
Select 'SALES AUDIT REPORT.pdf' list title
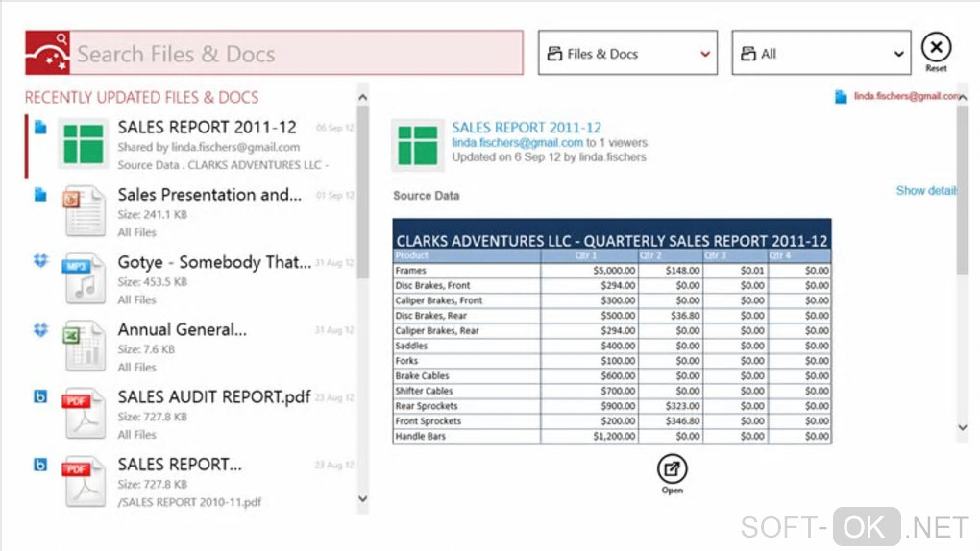213,397
